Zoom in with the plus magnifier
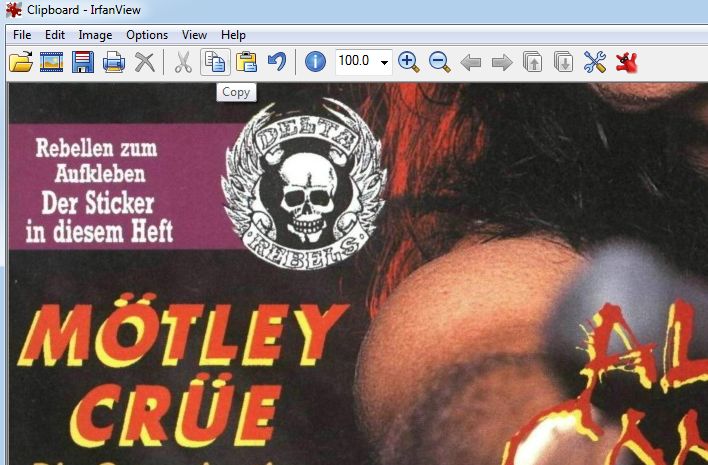Image resolution: width=708 pixels, height=465 pixels. point(409,62)
